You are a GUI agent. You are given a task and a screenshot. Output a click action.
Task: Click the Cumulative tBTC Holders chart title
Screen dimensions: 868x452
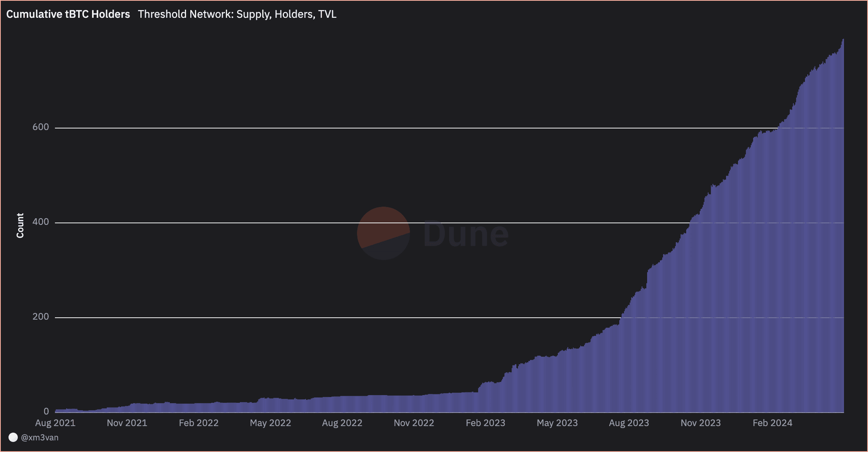[68, 14]
